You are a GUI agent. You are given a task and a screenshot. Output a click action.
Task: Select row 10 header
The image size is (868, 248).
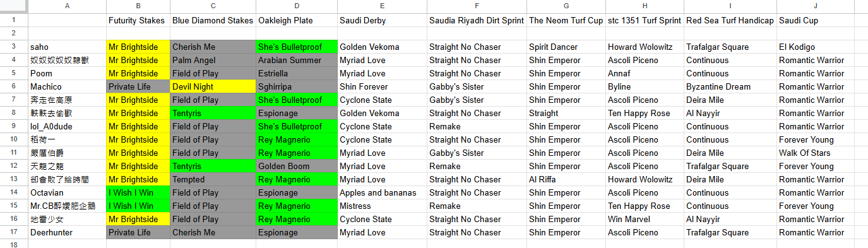(14, 139)
